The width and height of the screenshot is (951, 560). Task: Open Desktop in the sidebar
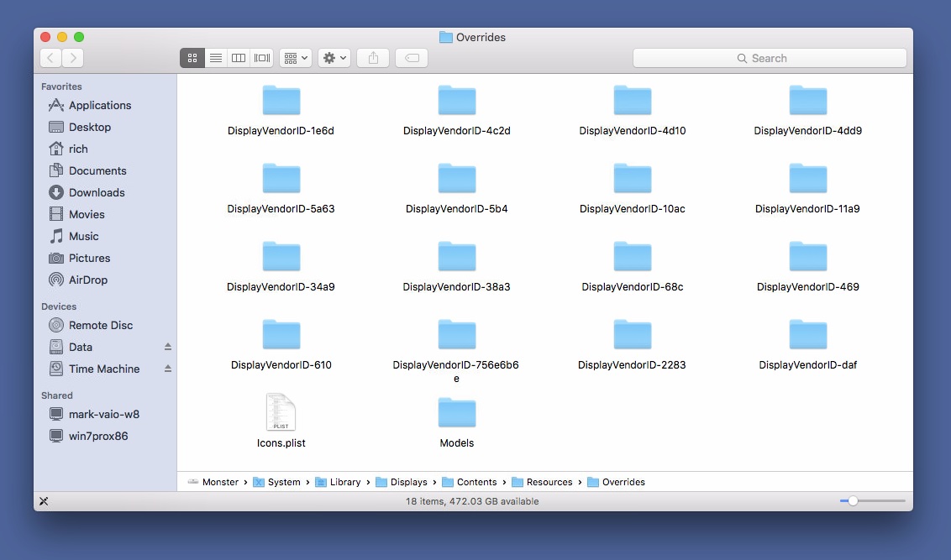point(80,128)
